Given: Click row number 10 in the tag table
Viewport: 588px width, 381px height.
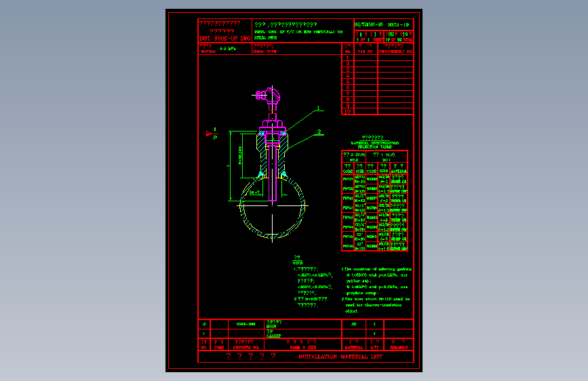Looking at the screenshot, I should point(348,111).
